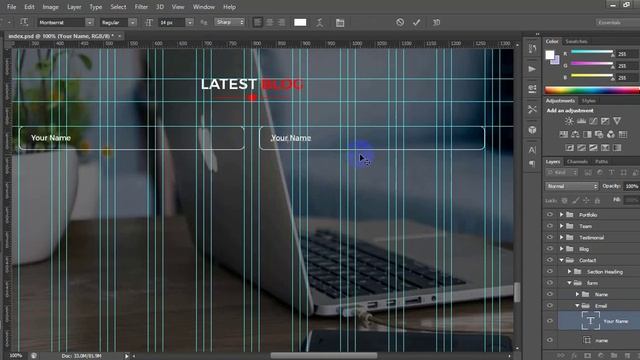Screen dimensions: 640x360
Task: Expand the Testimonial layer group
Action: (562, 237)
